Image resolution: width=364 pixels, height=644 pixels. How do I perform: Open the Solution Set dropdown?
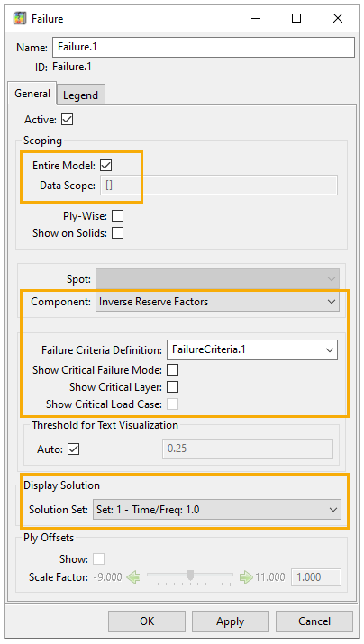pos(217,510)
